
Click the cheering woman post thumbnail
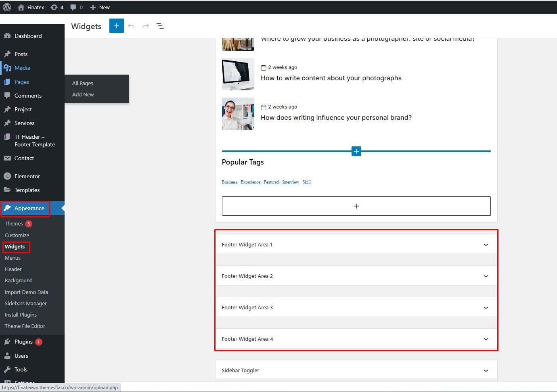238,114
